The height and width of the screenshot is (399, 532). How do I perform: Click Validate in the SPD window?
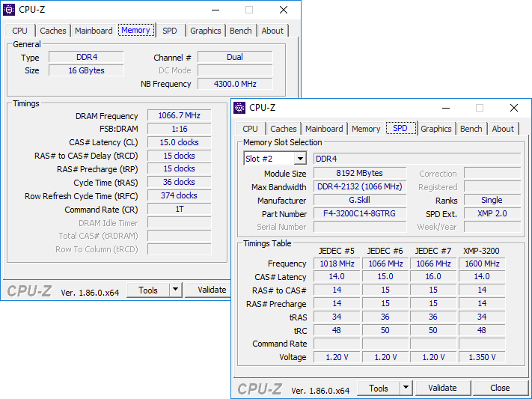[x=442, y=388]
